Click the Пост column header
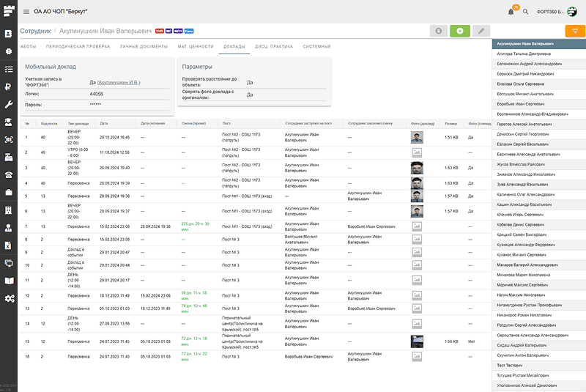 pos(226,123)
